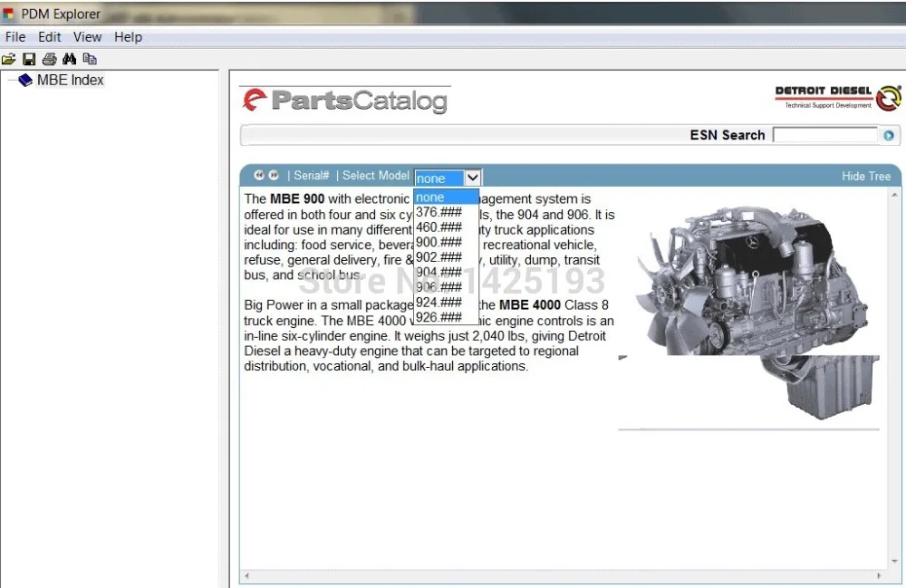Viewport: 906px width, 588px height.
Task: Click the 'ESN Search' label
Action: [x=727, y=135]
